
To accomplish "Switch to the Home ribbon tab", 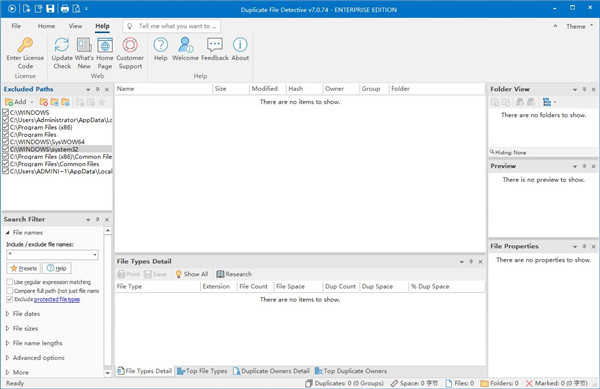I will (46, 26).
